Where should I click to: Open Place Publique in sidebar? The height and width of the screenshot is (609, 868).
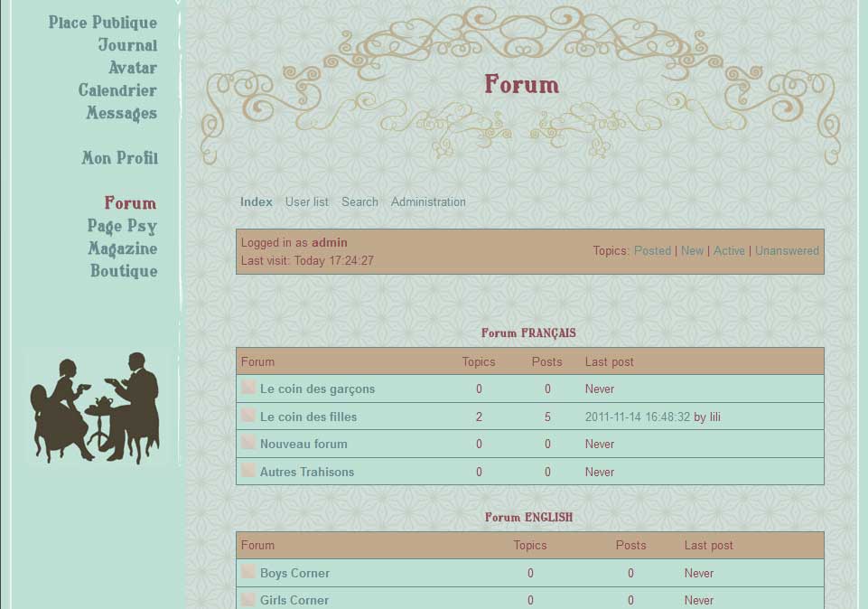pos(103,23)
